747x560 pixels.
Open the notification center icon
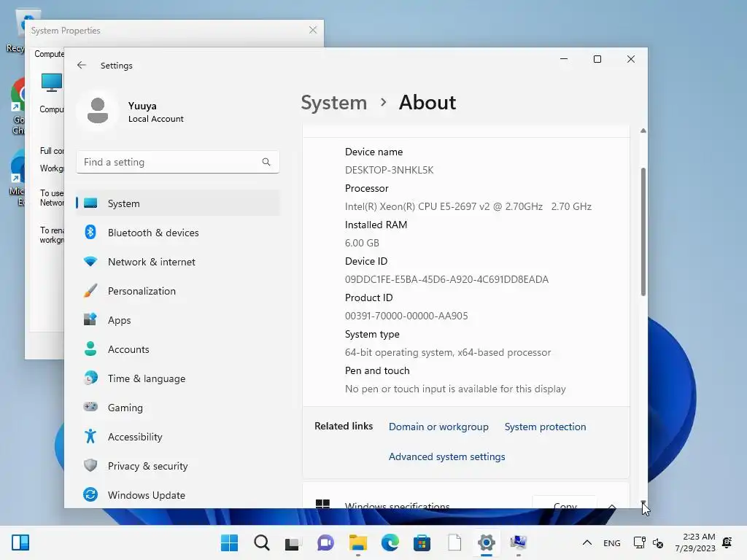(x=727, y=542)
